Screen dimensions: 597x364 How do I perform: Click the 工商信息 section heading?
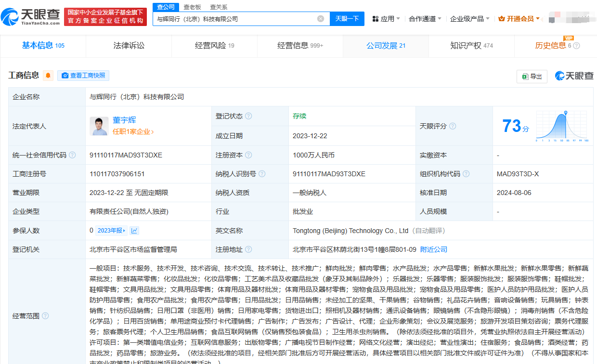24,76
